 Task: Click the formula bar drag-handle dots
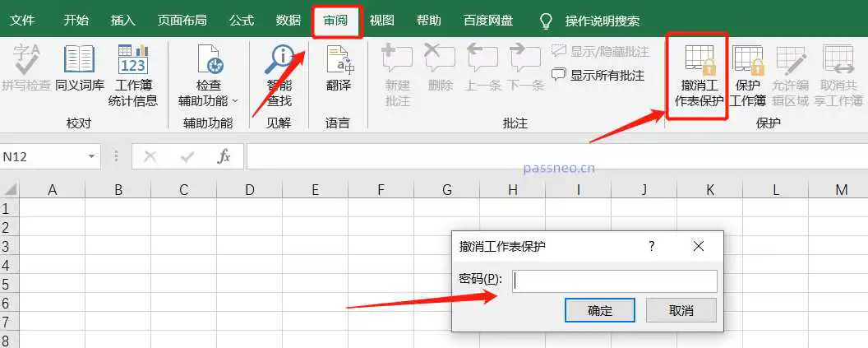point(116,157)
